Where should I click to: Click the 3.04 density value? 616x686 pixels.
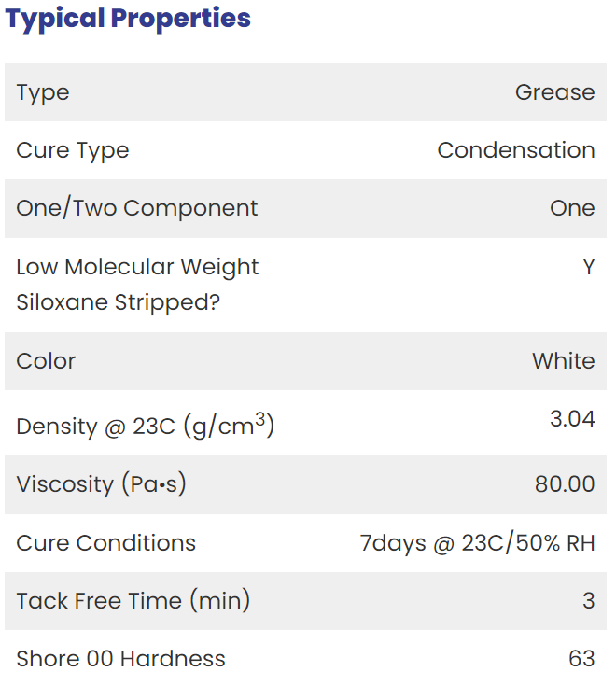point(573,419)
